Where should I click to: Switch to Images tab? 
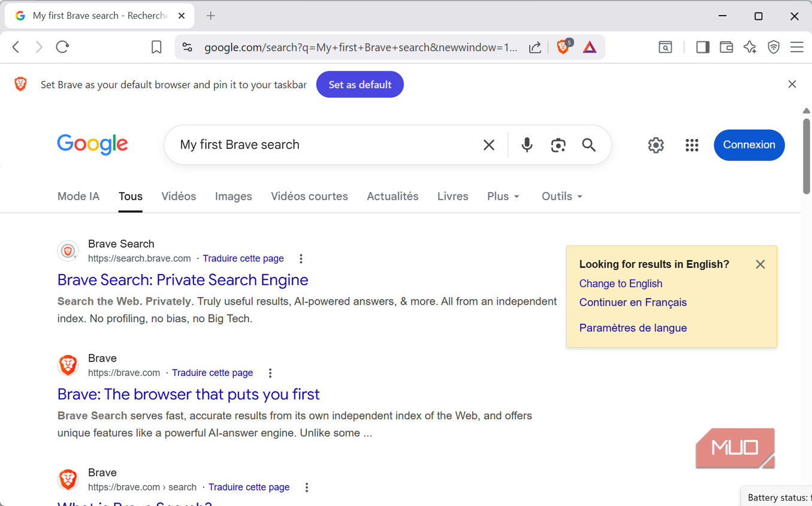tap(234, 196)
